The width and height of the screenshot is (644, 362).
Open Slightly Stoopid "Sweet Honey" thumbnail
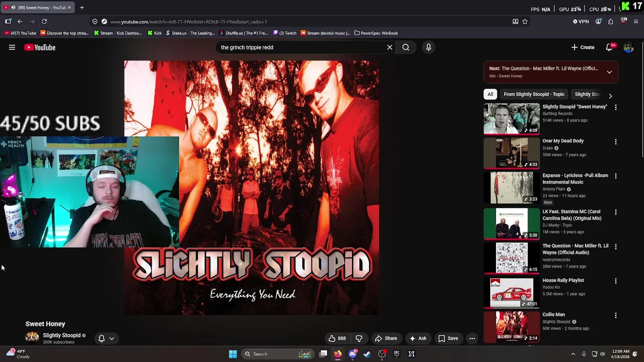511,119
